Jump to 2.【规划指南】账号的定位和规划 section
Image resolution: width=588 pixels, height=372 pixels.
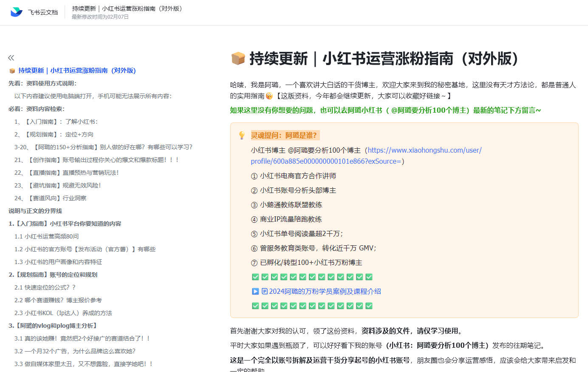pos(53,275)
